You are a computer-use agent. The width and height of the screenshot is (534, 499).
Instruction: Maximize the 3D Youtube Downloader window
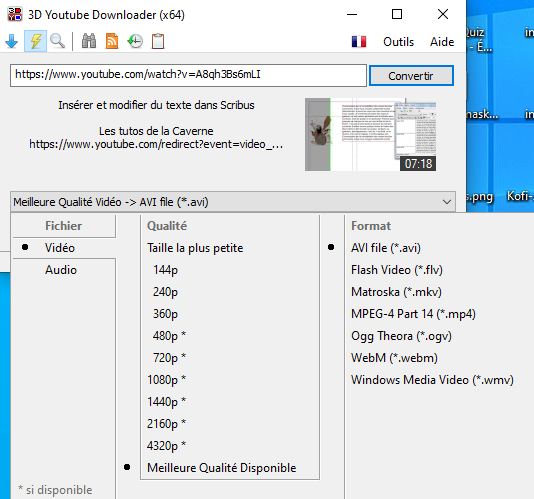click(x=397, y=14)
